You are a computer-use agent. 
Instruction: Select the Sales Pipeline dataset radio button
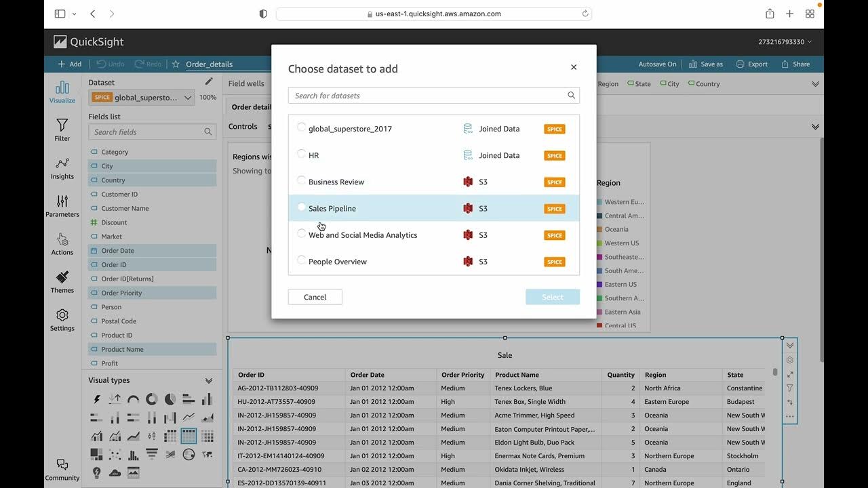(x=302, y=207)
